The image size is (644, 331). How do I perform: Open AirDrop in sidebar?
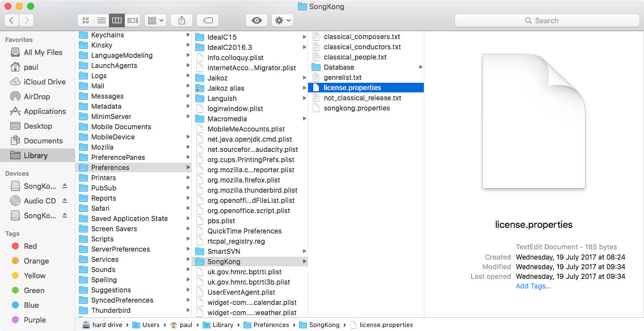point(37,97)
